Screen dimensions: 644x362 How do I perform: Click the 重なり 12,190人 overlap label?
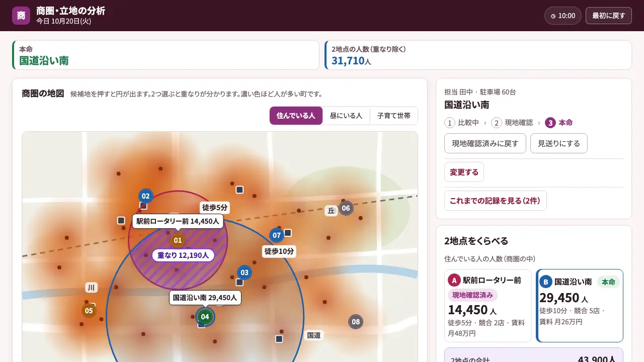[x=183, y=255]
